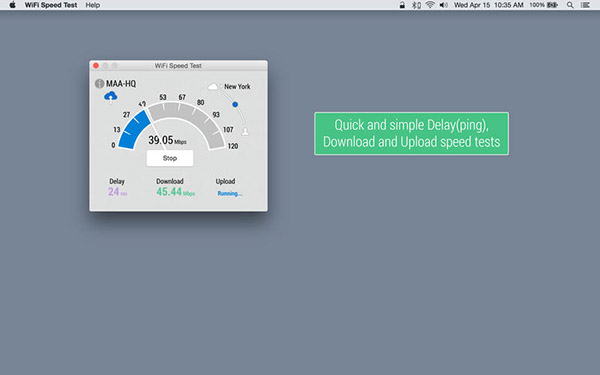Click the date and time Wed Apr 15
600x375 pixels.
(489, 5)
